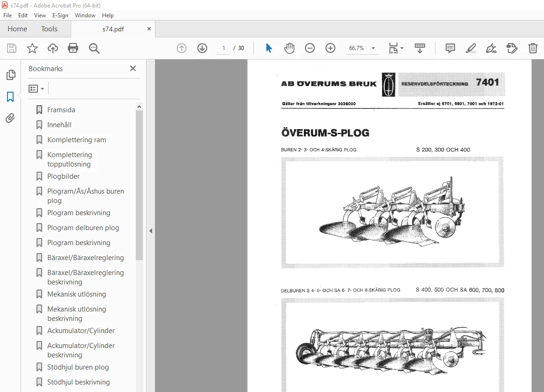Close the s74.pdf tab

click(149, 29)
